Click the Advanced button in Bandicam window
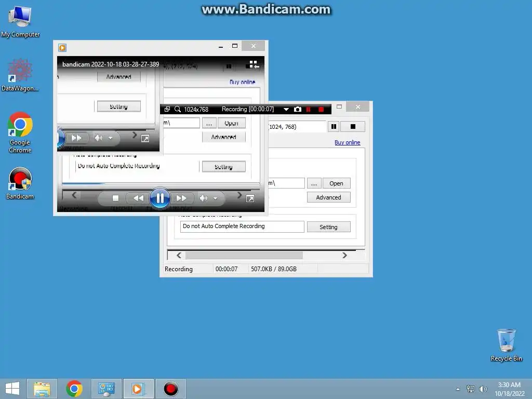 point(328,197)
